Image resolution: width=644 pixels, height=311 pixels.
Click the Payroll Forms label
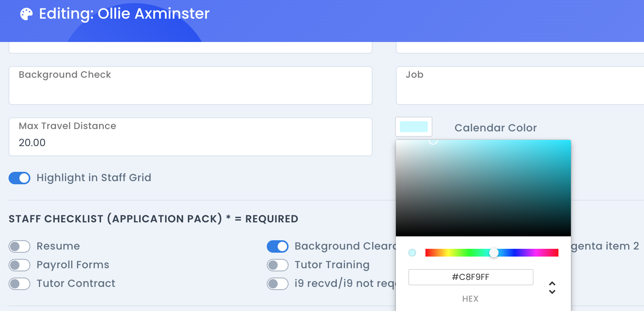(x=73, y=265)
